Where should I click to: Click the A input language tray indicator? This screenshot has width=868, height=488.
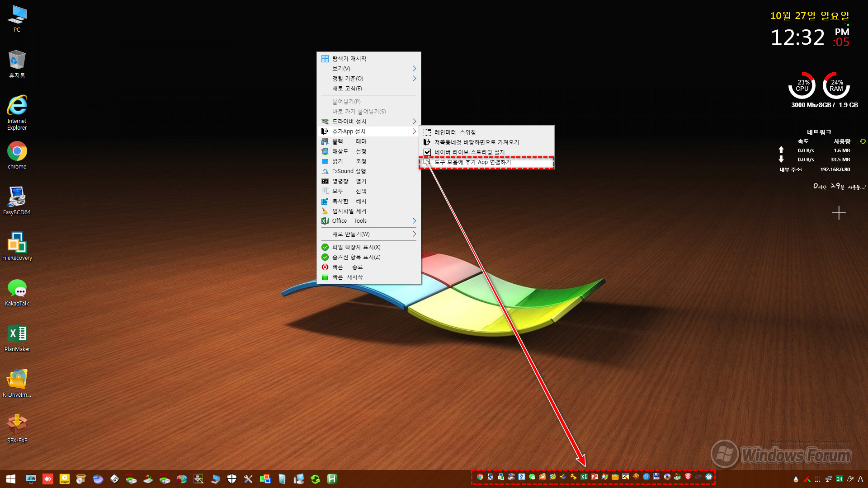pos(861,479)
